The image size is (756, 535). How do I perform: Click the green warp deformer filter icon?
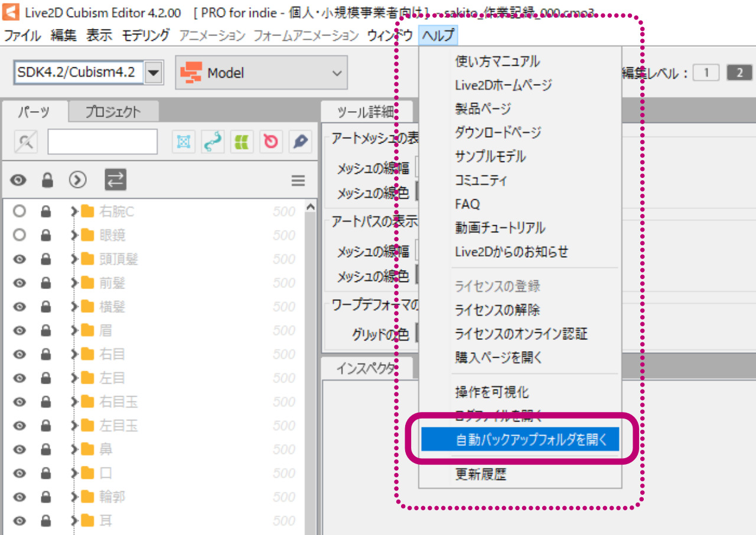(242, 142)
